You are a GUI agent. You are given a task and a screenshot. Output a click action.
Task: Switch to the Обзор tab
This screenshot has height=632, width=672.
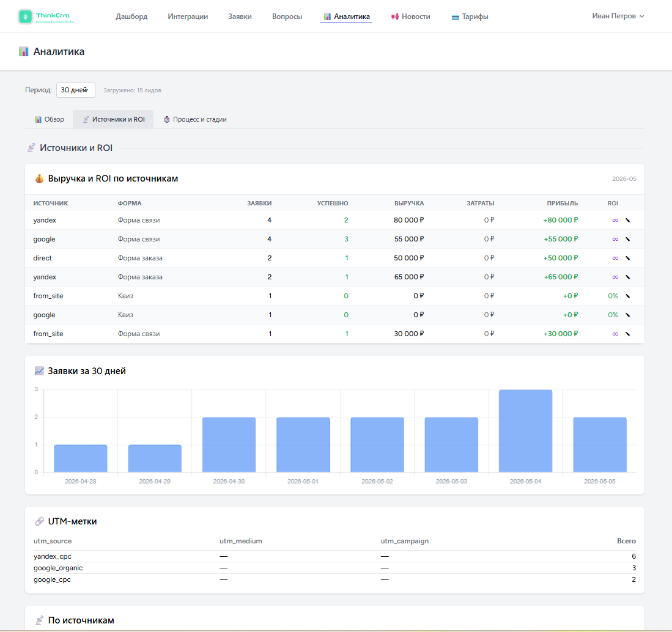[x=50, y=119]
